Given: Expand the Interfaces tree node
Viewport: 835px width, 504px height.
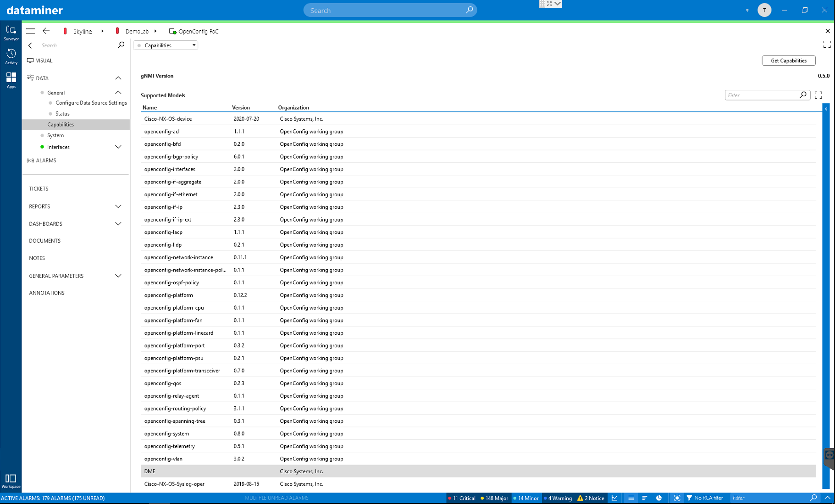Looking at the screenshot, I should [x=118, y=147].
